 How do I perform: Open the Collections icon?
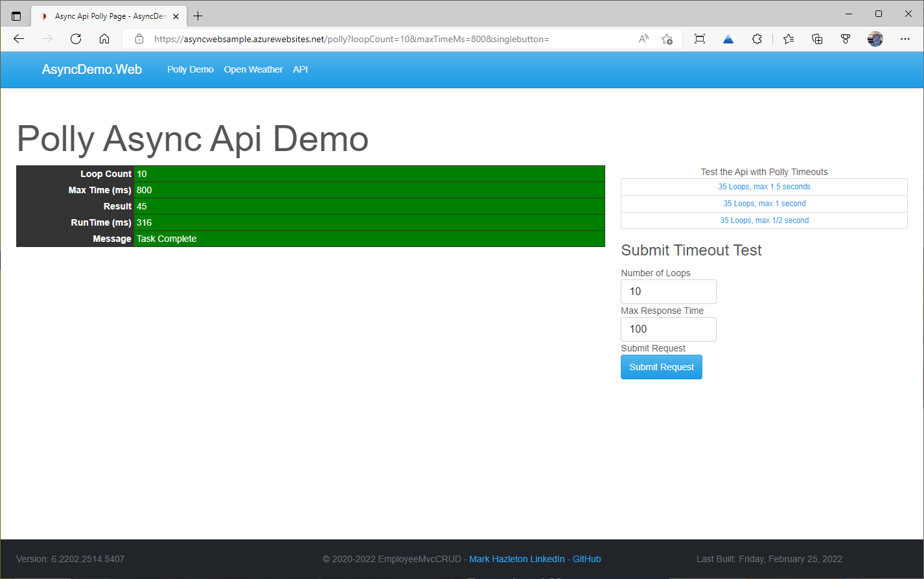(x=817, y=39)
